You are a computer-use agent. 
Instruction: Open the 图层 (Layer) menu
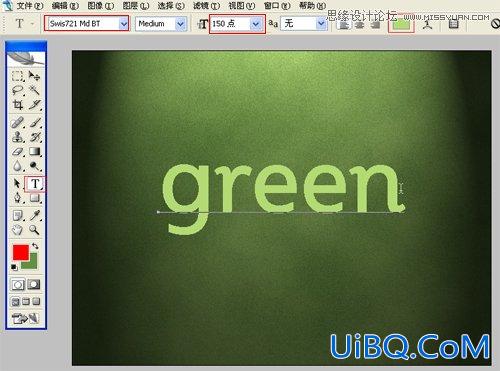pos(136,6)
